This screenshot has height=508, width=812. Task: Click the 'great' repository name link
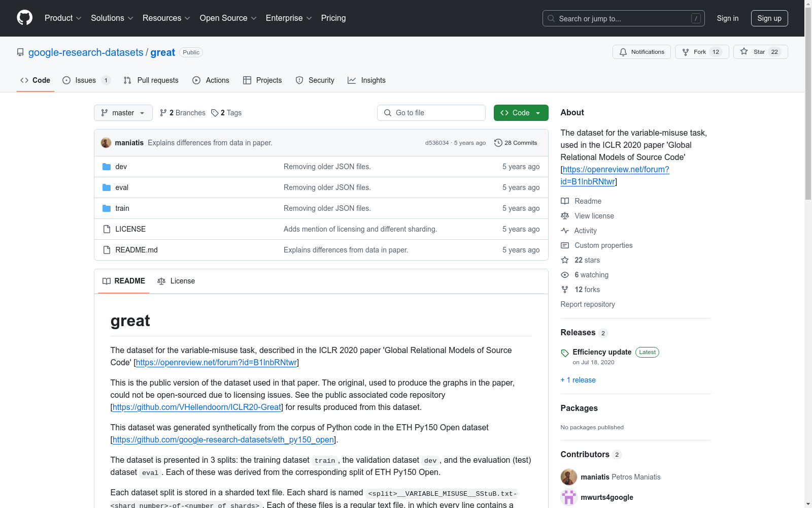pyautogui.click(x=163, y=52)
